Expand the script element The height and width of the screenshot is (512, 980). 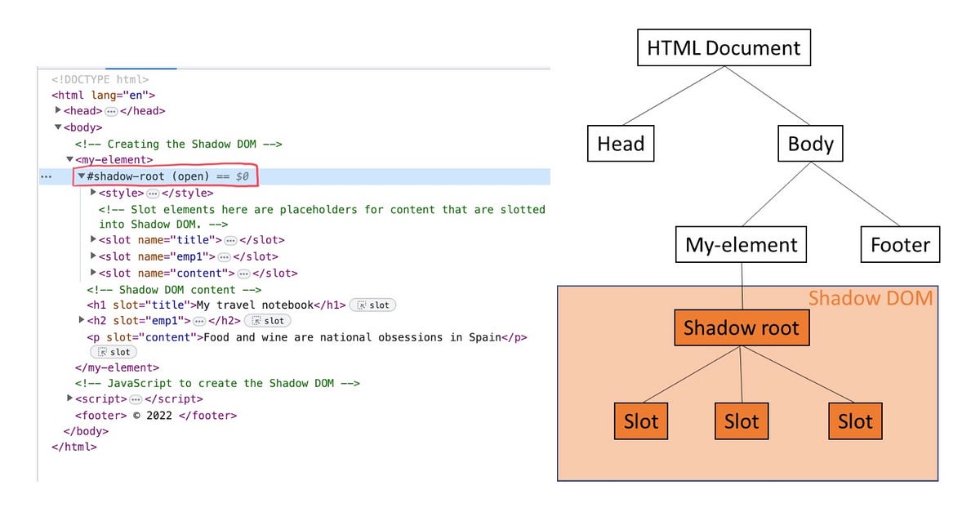(69, 398)
